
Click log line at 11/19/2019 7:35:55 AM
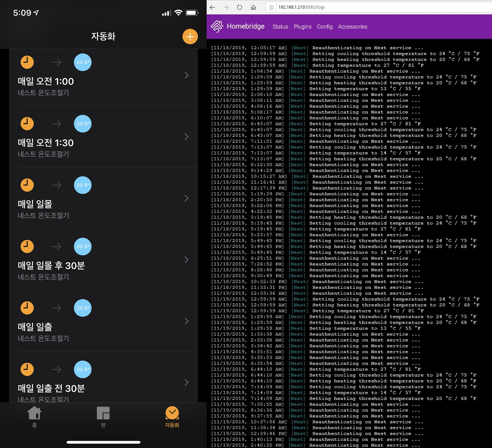316,404
